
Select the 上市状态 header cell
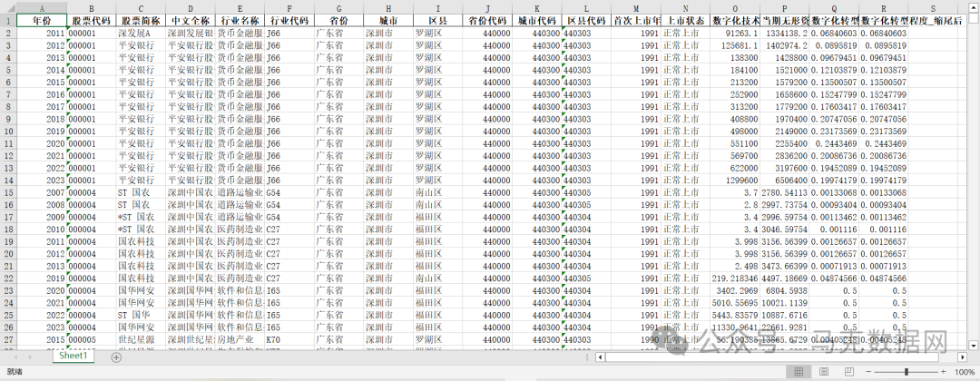click(686, 21)
